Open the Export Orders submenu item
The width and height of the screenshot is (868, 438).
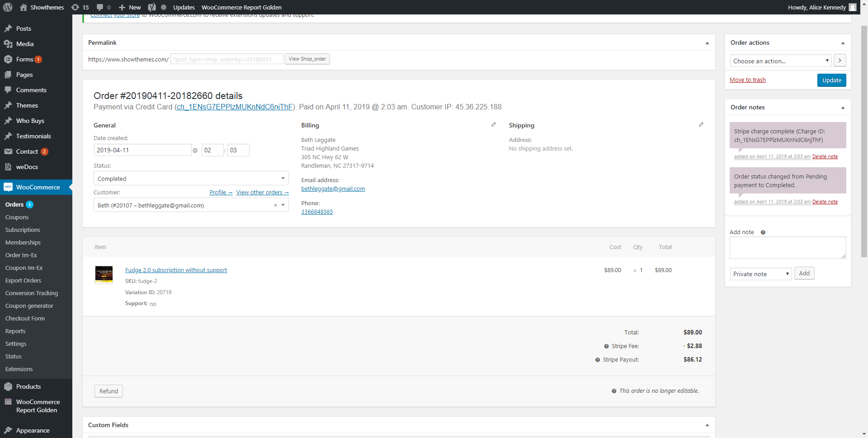(23, 281)
